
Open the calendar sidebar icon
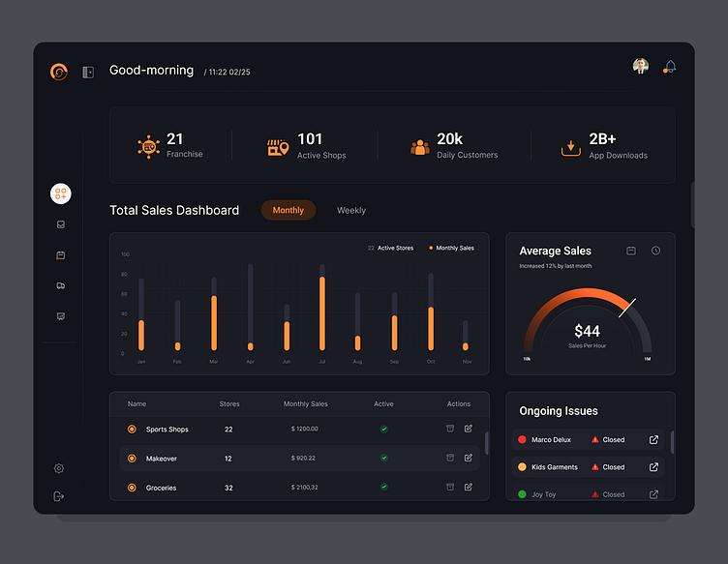point(61,255)
